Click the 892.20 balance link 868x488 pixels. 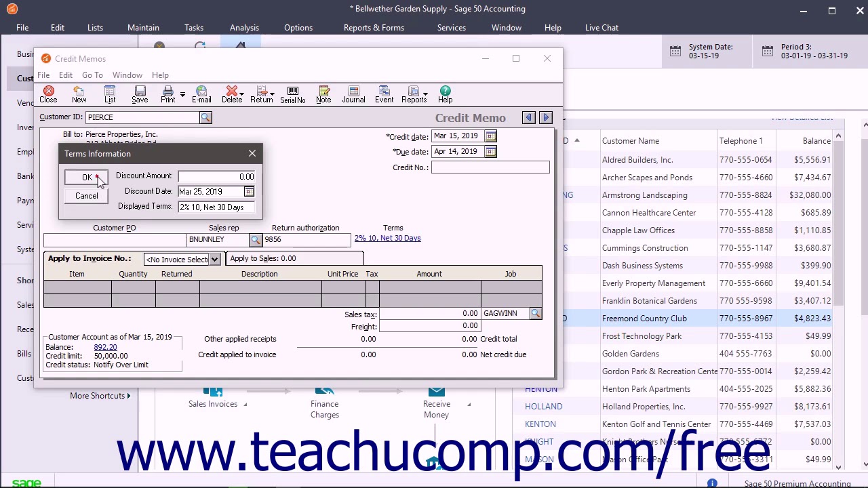[105, 347]
